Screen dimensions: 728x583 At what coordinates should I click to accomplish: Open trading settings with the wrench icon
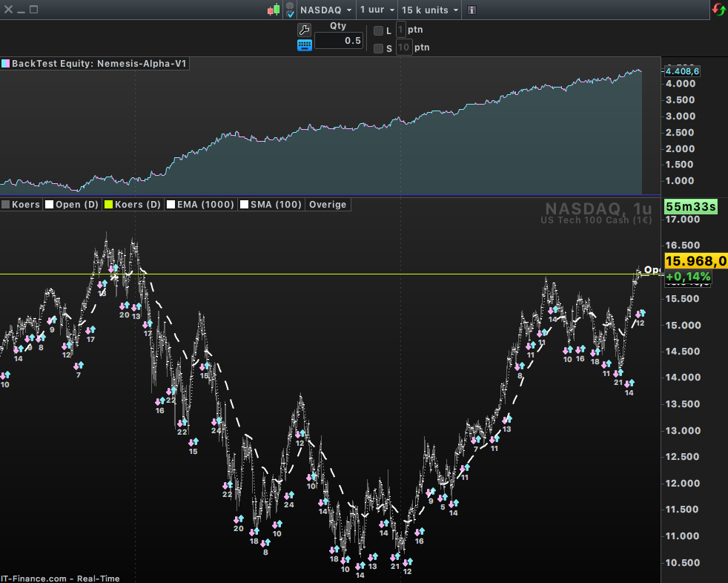coord(304,30)
